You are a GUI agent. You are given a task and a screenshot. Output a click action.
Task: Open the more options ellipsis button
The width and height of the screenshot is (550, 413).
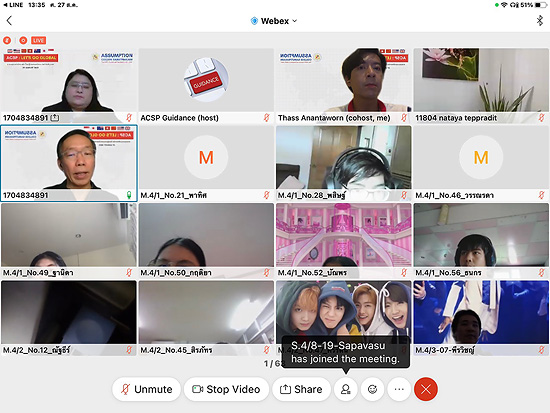tap(399, 389)
